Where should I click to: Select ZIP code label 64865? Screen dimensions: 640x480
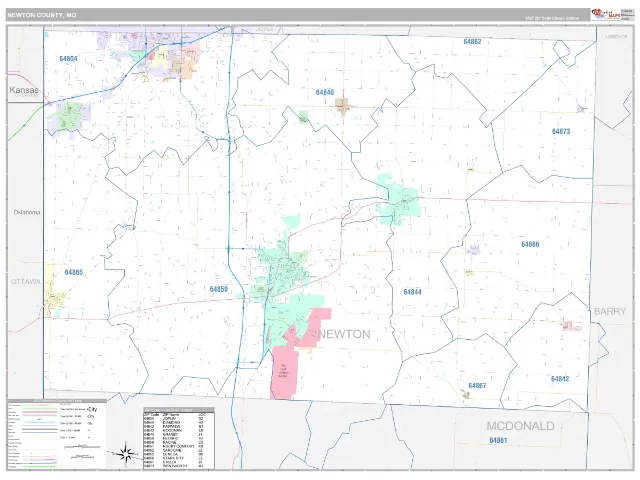74,272
